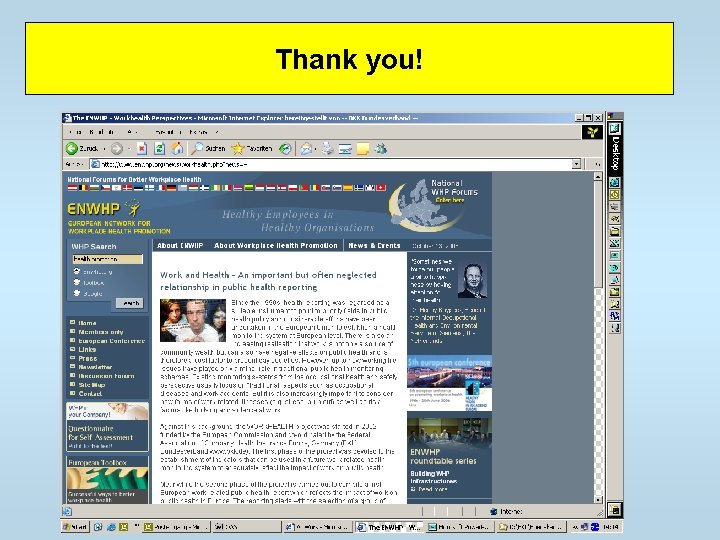The width and height of the screenshot is (720, 540).
Task: Open the Press sidebar link
Action: [87, 358]
